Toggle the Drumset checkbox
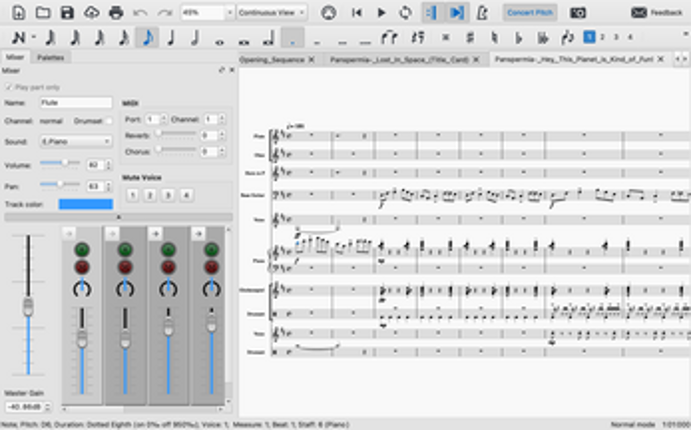Viewport: 691px width, 430px height. click(x=109, y=120)
